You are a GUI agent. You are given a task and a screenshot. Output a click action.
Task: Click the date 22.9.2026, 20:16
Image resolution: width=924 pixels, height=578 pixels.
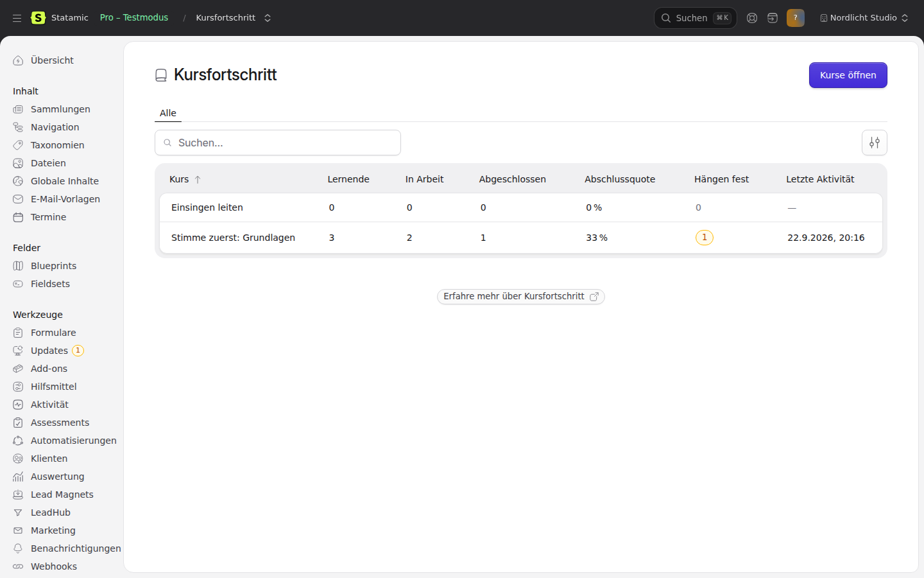click(x=826, y=238)
